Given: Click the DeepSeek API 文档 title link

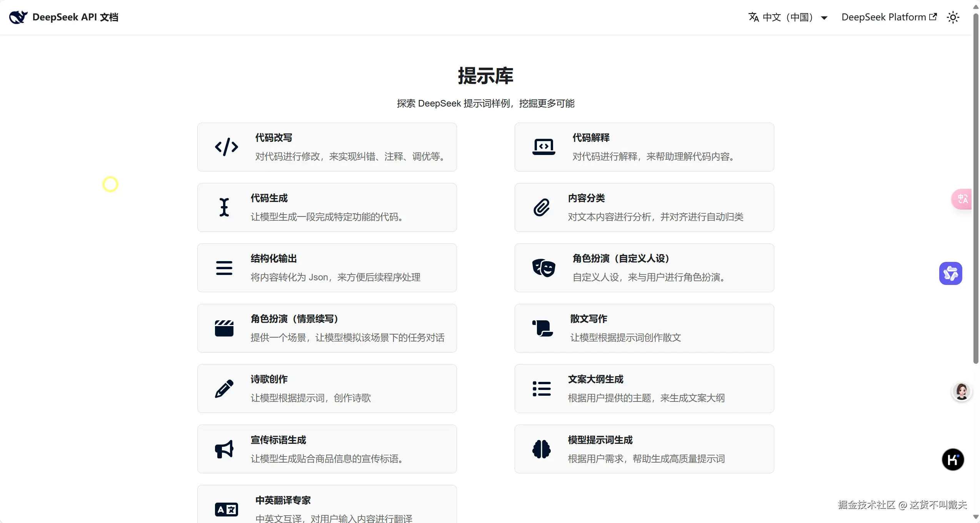Looking at the screenshot, I should coord(75,17).
